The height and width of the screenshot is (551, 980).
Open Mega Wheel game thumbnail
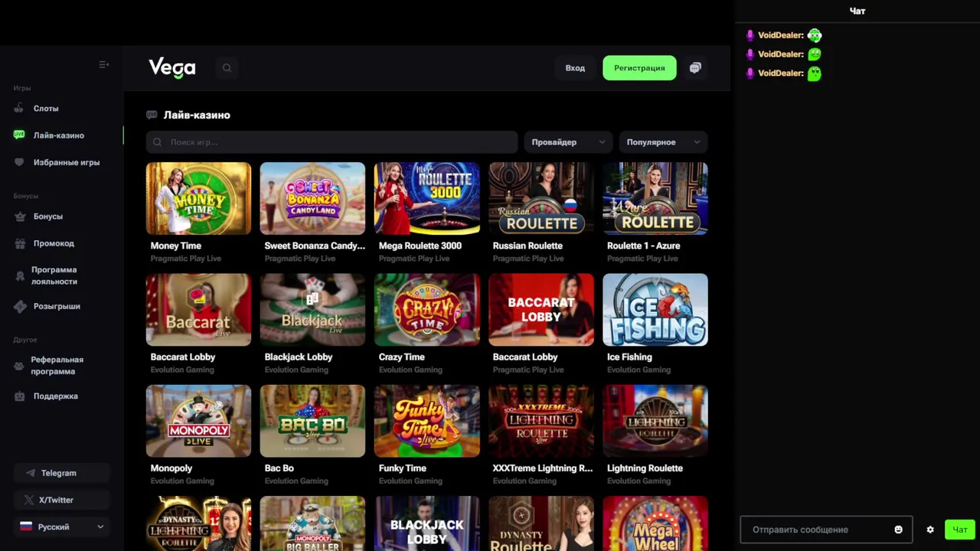655,523
